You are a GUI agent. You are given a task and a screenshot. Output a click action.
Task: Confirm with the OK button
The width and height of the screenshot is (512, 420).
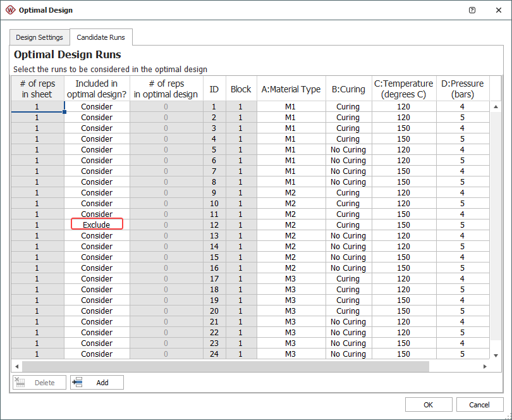[x=428, y=405]
